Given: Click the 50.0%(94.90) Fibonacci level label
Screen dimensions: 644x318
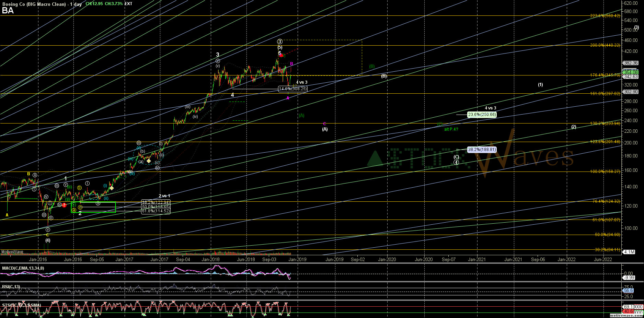Looking at the screenshot, I should tap(608, 235).
